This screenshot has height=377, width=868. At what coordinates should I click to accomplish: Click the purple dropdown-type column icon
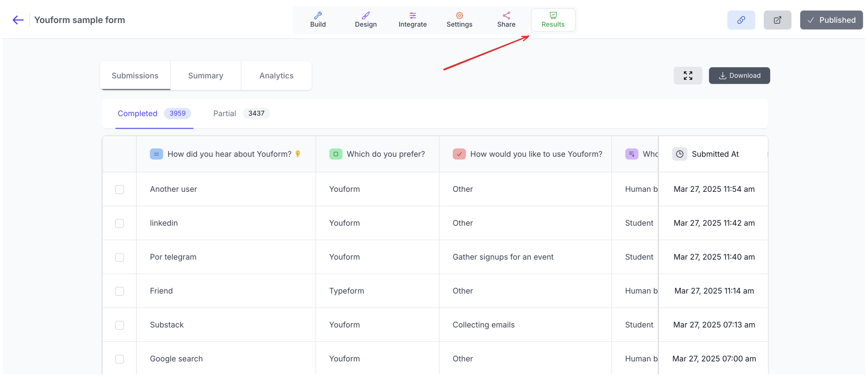[631, 154]
